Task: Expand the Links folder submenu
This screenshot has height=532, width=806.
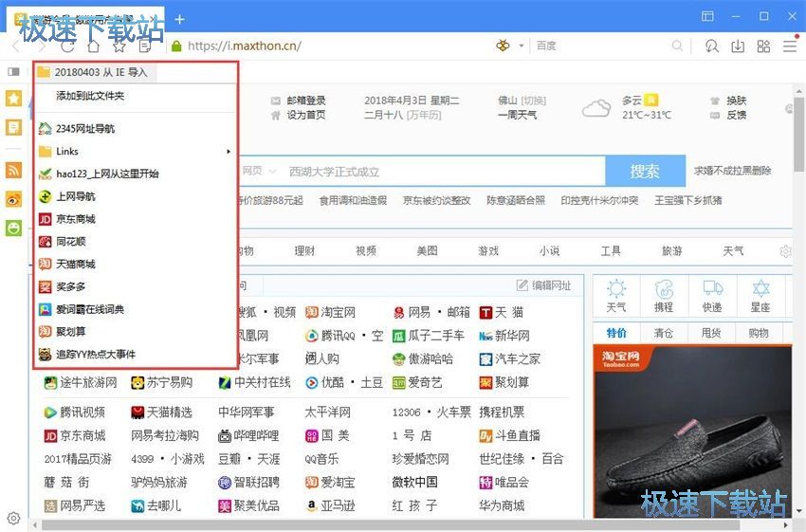Action: click(x=135, y=151)
